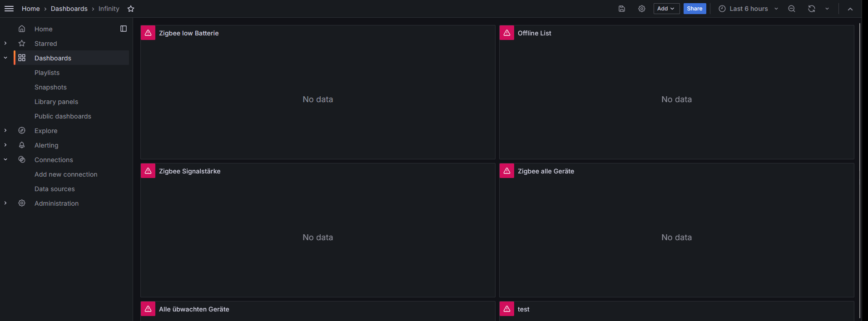This screenshot has height=321, width=868.
Task: Click the zoom out time range icon
Action: [x=792, y=9]
